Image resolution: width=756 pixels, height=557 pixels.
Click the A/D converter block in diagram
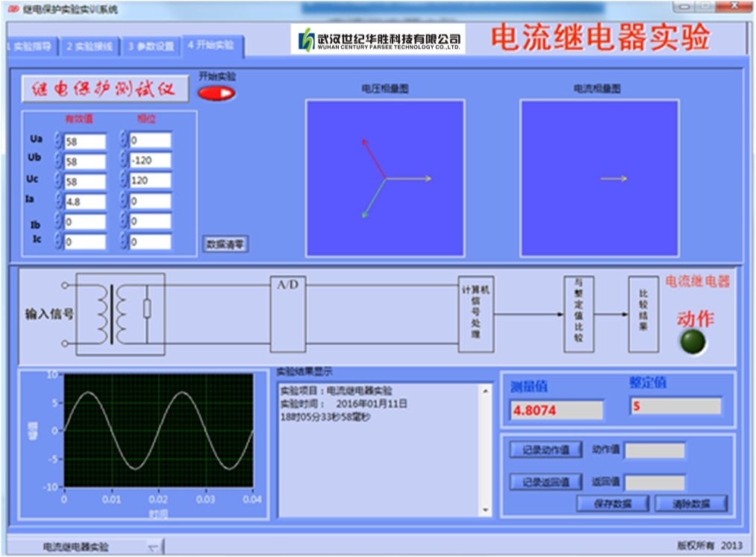pyautogui.click(x=288, y=314)
